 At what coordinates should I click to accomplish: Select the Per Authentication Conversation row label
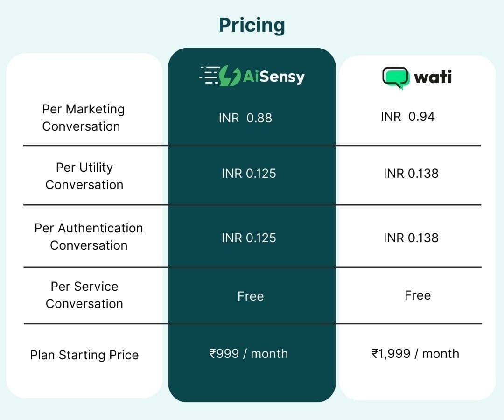point(89,237)
